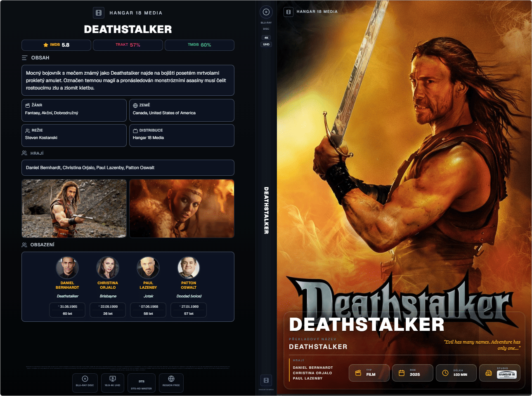Click the back cover DEATHSTALKER title
The width and height of the screenshot is (532, 396).
tap(128, 29)
